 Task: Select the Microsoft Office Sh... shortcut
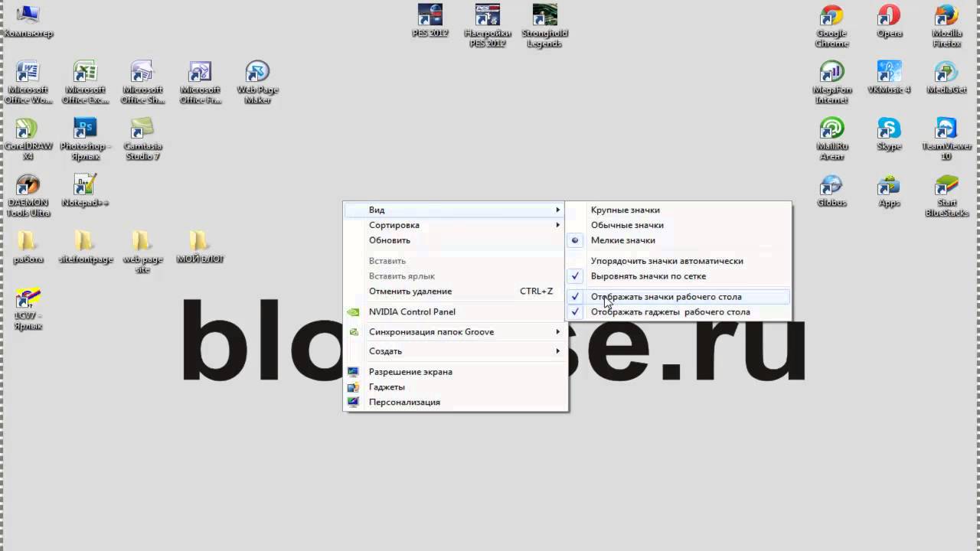142,83
